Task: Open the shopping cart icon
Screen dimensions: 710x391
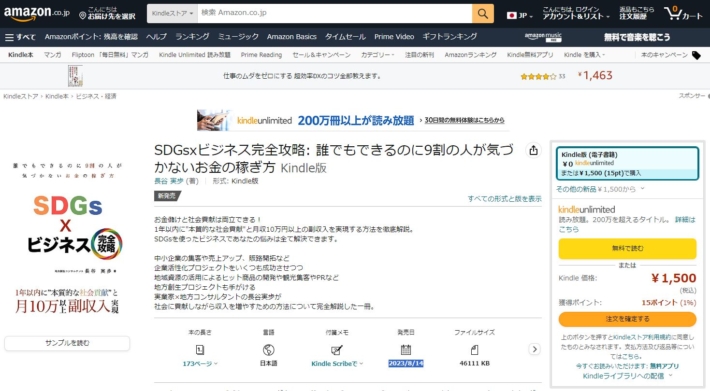Action: click(683, 14)
